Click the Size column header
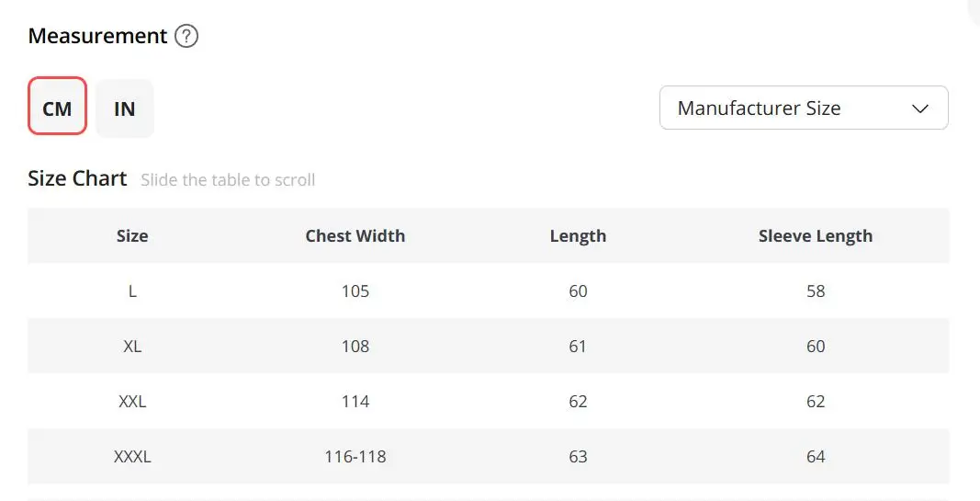Screen dimensions: 980x501 point(132,236)
